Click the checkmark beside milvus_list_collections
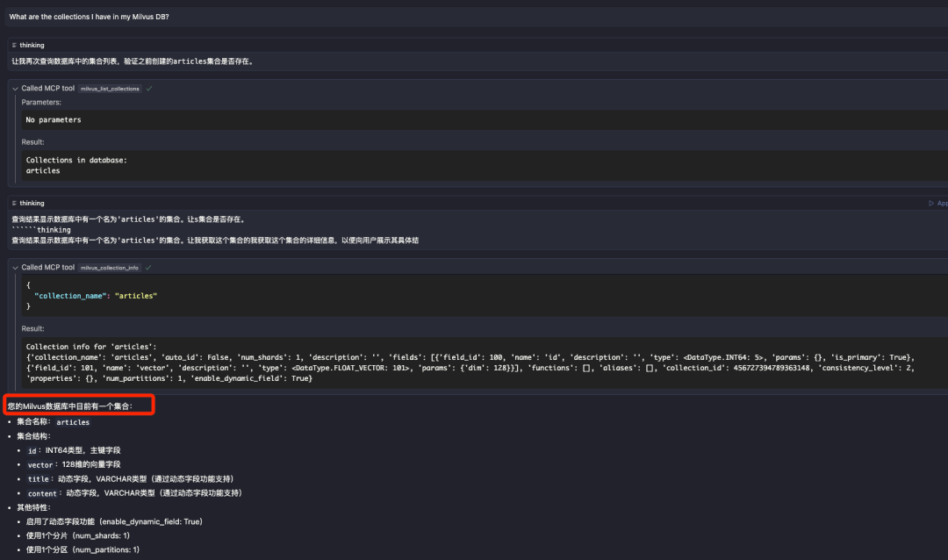 [149, 89]
